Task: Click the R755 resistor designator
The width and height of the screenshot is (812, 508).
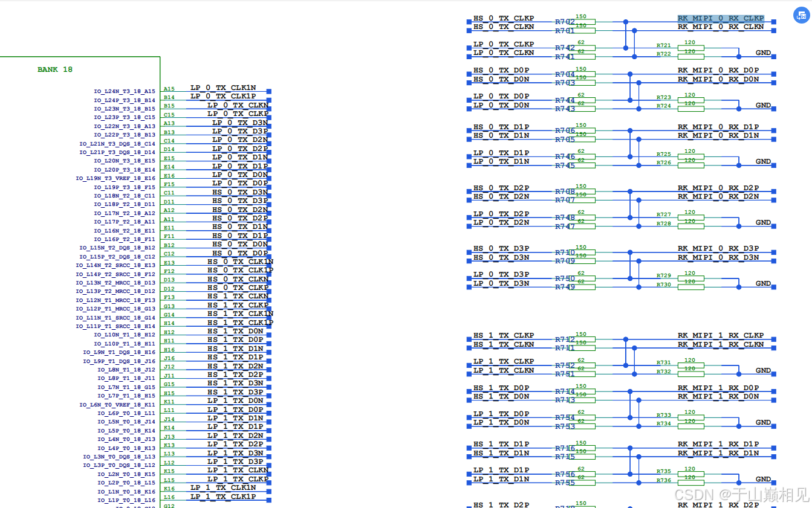Action: point(565,483)
